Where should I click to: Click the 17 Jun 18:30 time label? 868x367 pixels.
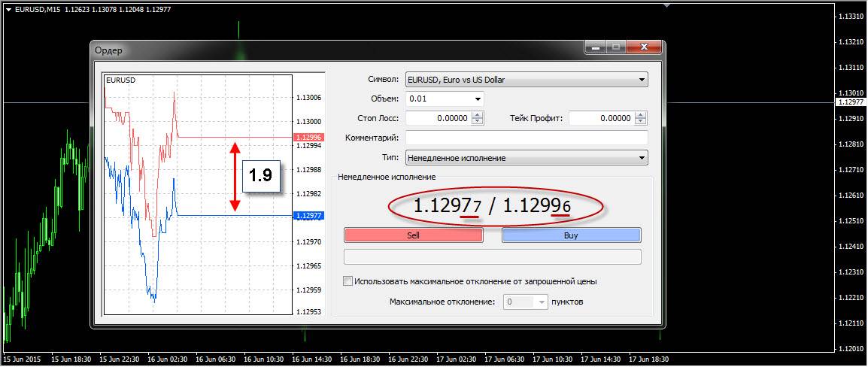(649, 359)
